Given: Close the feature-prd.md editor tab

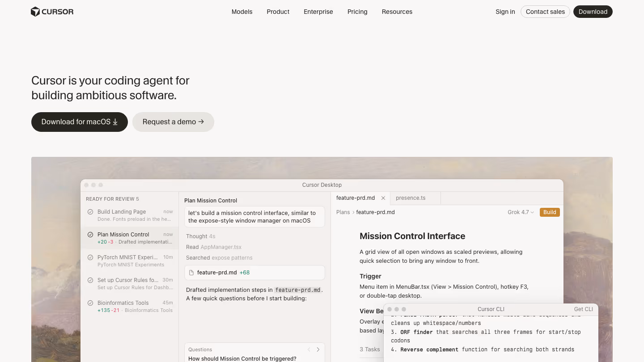Looking at the screenshot, I should click(x=383, y=198).
